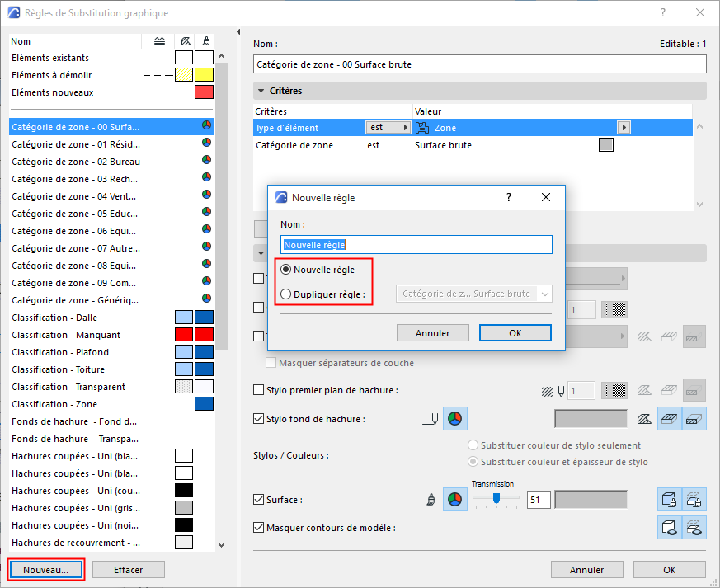Click collapsed section triangle below criteria
The image size is (720, 588).
point(261,253)
